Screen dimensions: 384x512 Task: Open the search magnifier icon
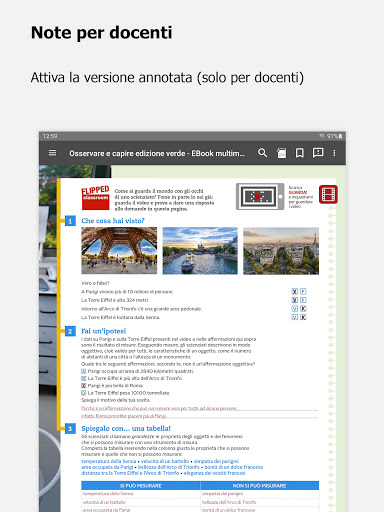[x=263, y=153]
